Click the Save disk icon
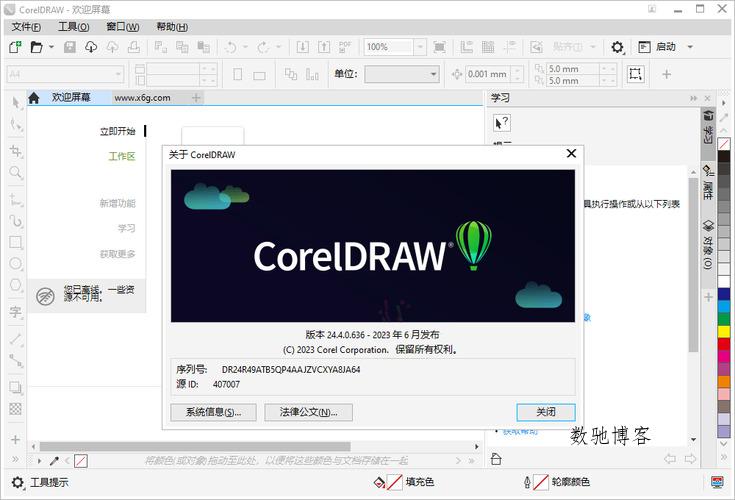The width and height of the screenshot is (735, 500). 70,47
